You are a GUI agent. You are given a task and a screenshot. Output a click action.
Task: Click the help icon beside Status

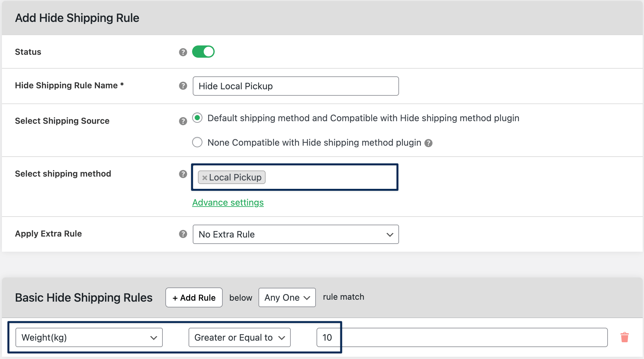[183, 52]
